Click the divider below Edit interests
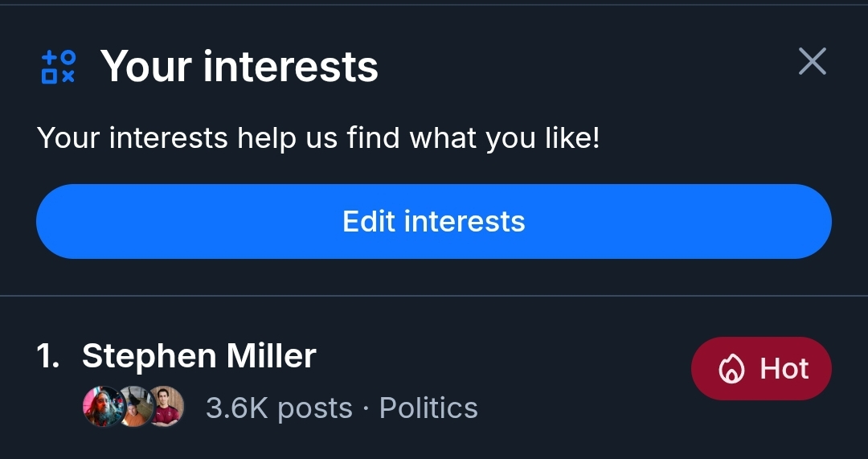The height and width of the screenshot is (459, 868). point(434,296)
